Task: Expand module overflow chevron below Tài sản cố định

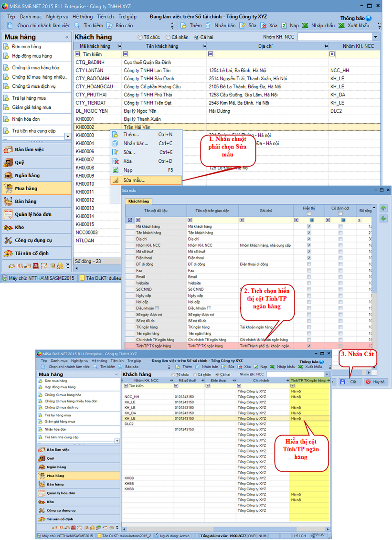Action: 68,265
